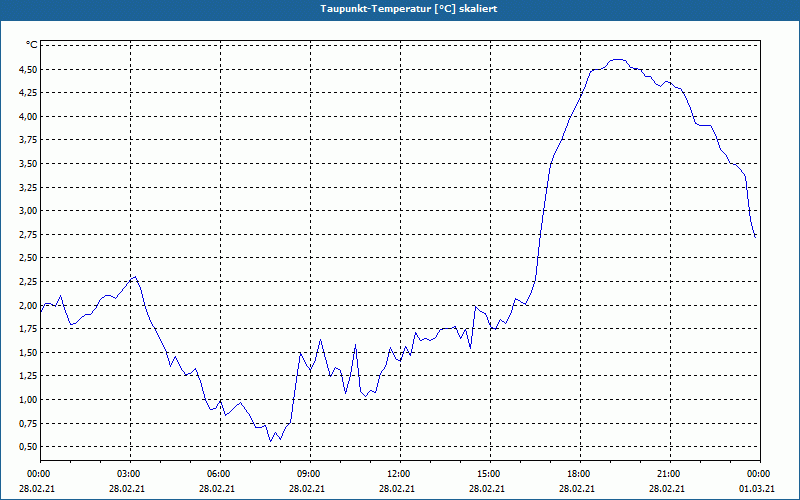Select the 28.02.21 date under 18:00
The image size is (800, 500).
pyautogui.click(x=577, y=489)
